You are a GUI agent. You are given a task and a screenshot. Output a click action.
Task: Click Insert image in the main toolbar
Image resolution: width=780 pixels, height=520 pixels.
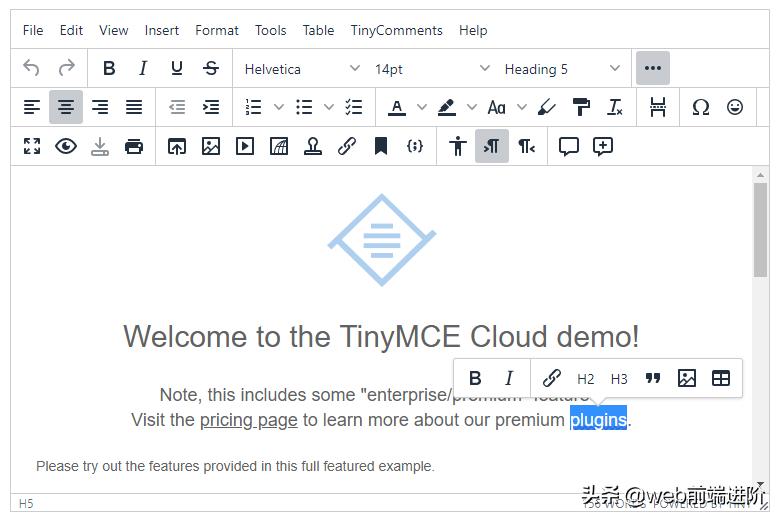point(211,146)
